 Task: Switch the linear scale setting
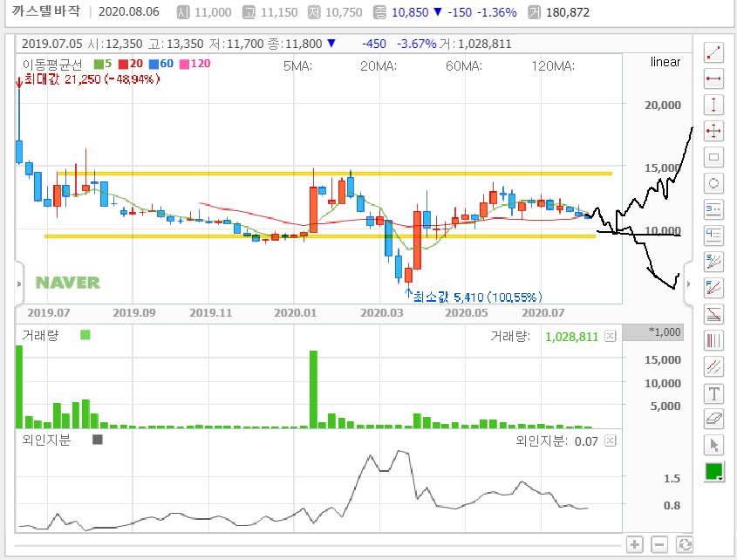[x=665, y=62]
